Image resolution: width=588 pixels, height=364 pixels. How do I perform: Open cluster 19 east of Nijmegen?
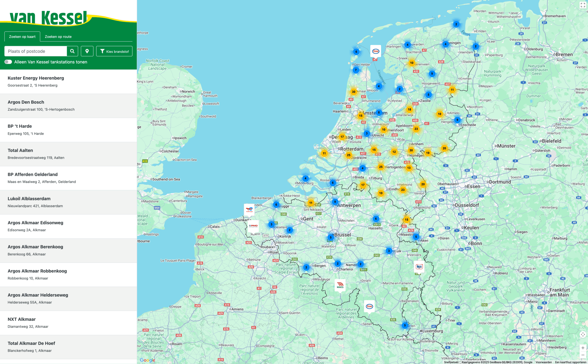pyautogui.click(x=428, y=153)
